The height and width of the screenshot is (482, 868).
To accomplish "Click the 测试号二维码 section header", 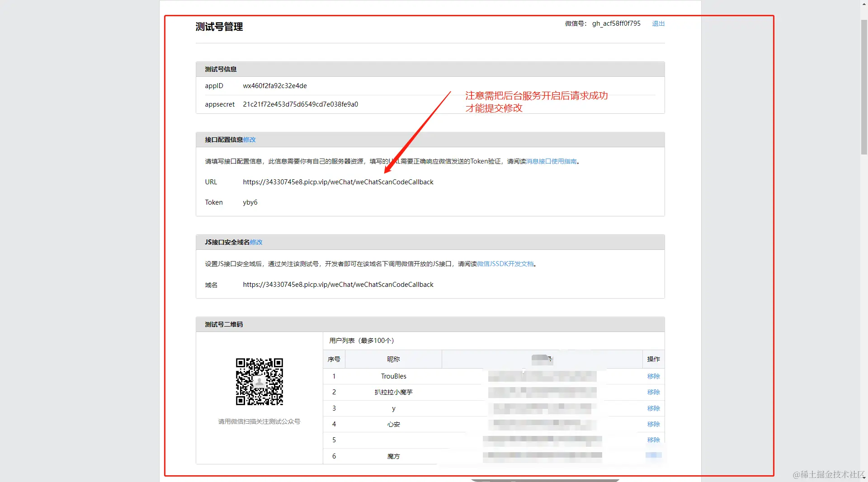I will click(x=430, y=324).
